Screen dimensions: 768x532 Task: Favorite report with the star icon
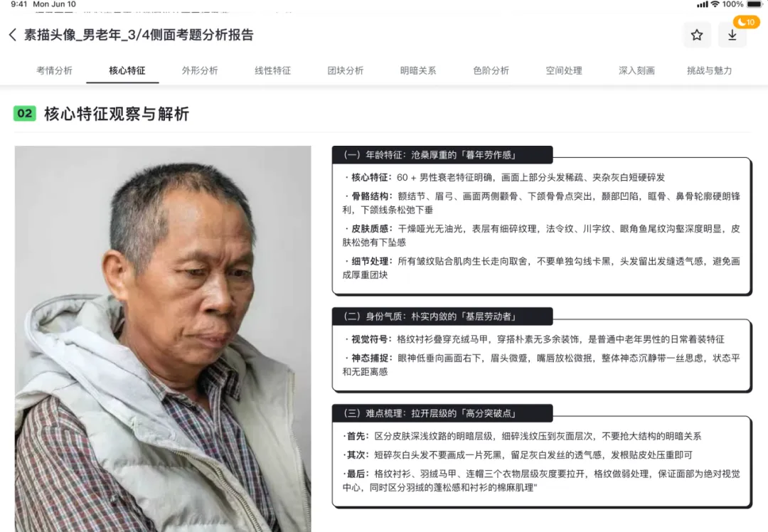pos(696,35)
